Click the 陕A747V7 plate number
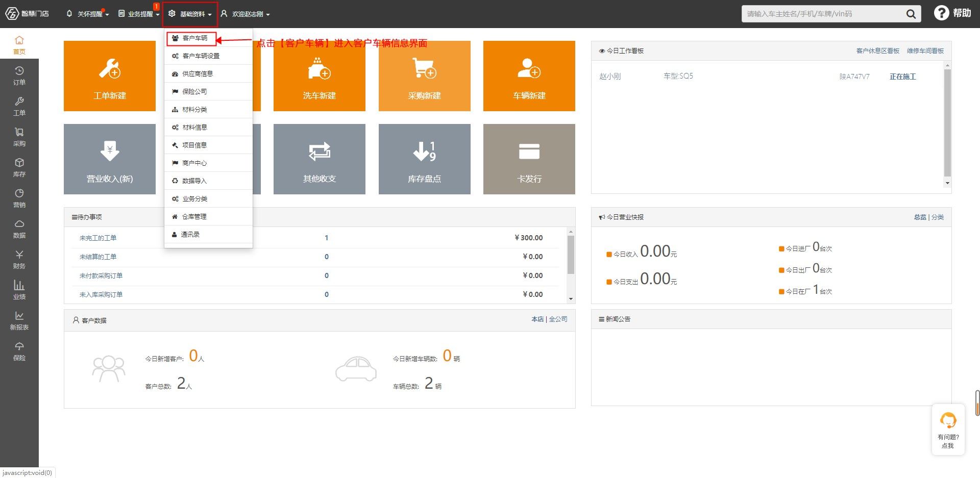Image resolution: width=980 pixels, height=478 pixels. [854, 77]
